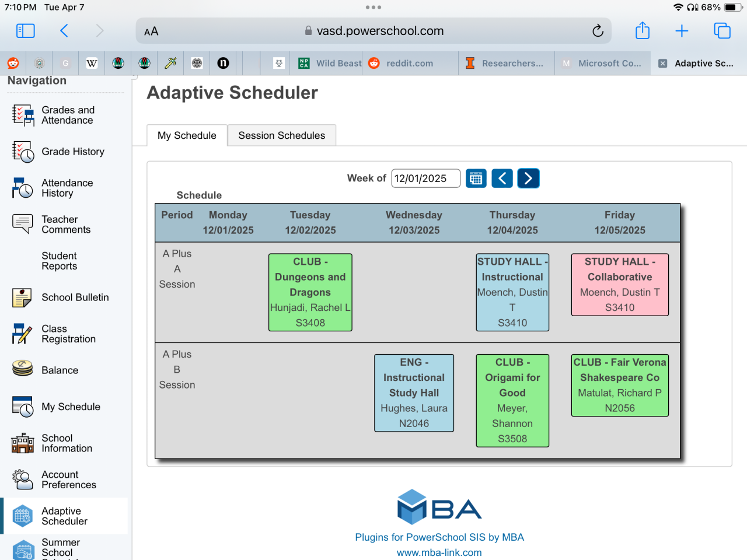Open Class Registration from the sidebar
Image resolution: width=747 pixels, height=560 pixels.
[68, 334]
